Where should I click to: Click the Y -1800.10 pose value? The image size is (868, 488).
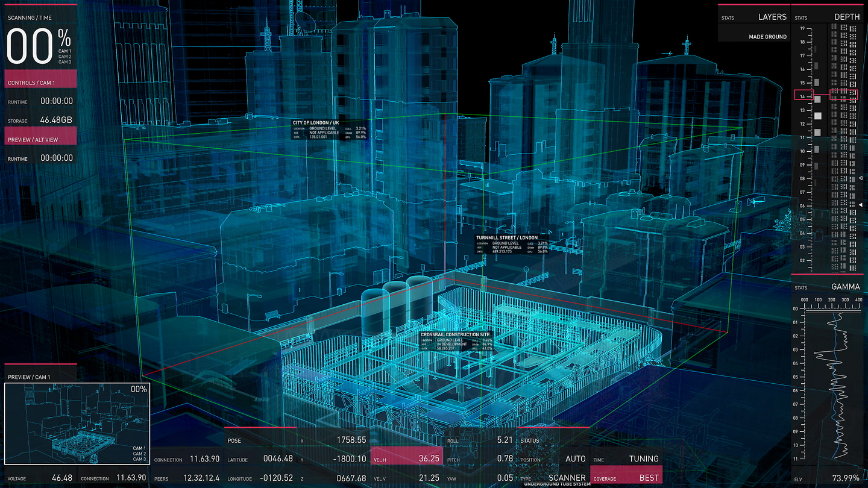(x=349, y=458)
